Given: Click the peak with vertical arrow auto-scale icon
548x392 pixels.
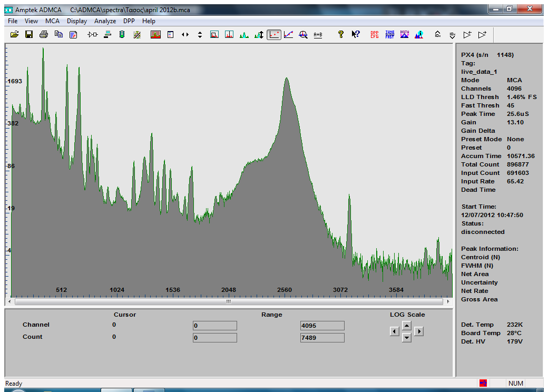Looking at the screenshot, I should pos(259,34).
